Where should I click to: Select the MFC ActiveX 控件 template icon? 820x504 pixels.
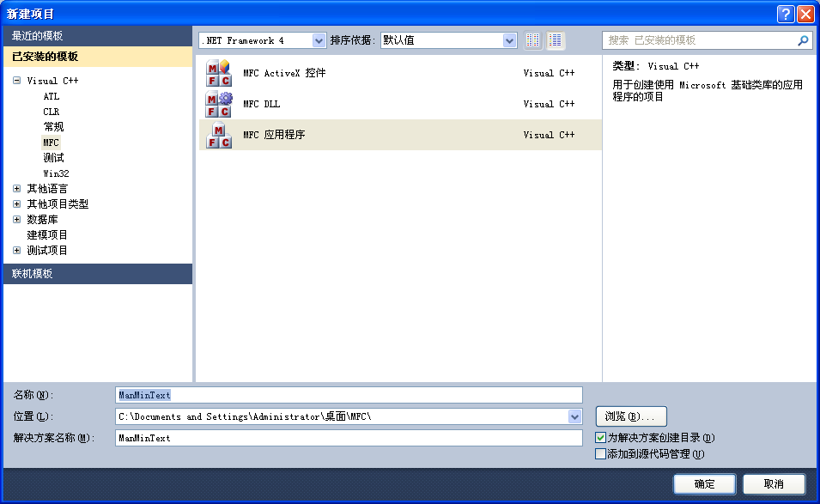(x=219, y=73)
